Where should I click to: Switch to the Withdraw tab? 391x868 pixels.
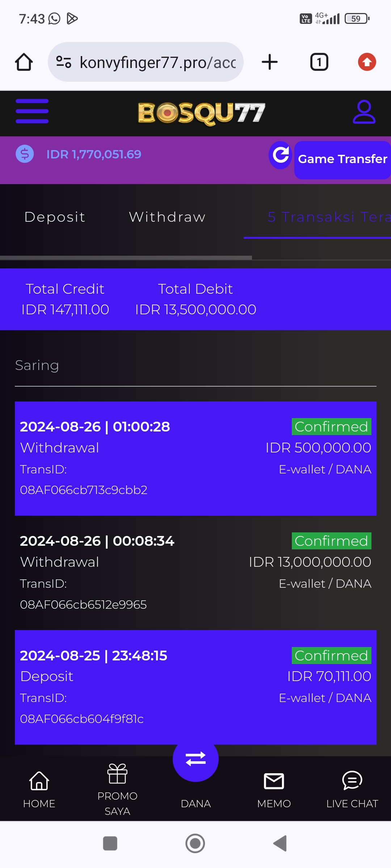pyautogui.click(x=167, y=217)
